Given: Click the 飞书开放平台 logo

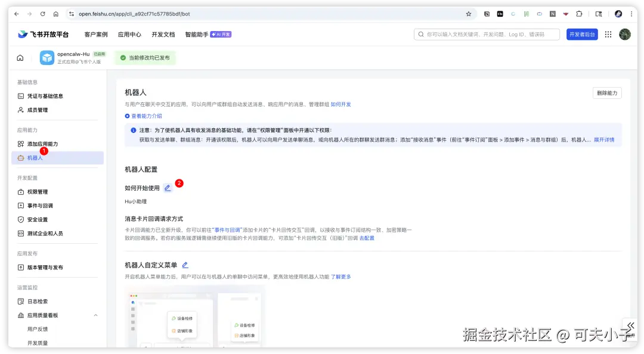Looking at the screenshot, I should [43, 35].
